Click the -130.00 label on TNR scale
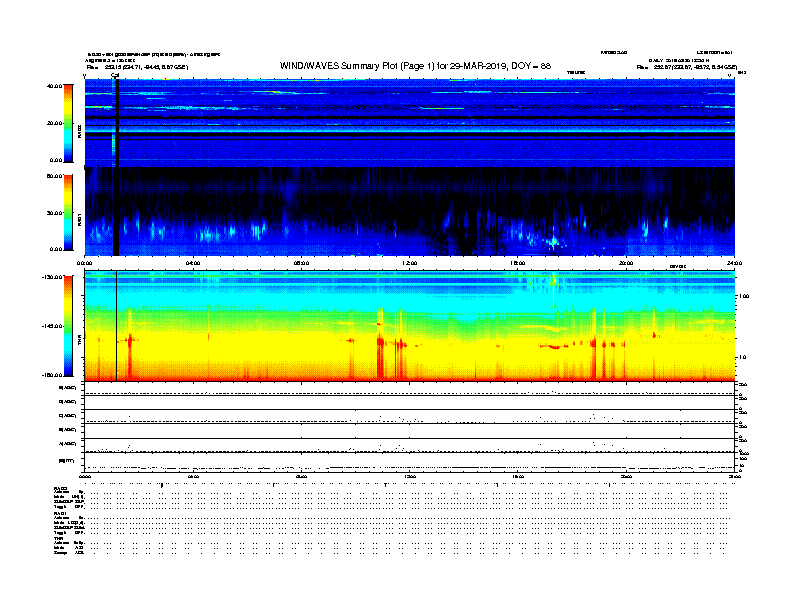Viewport: 792px width, 612px height. click(x=52, y=277)
